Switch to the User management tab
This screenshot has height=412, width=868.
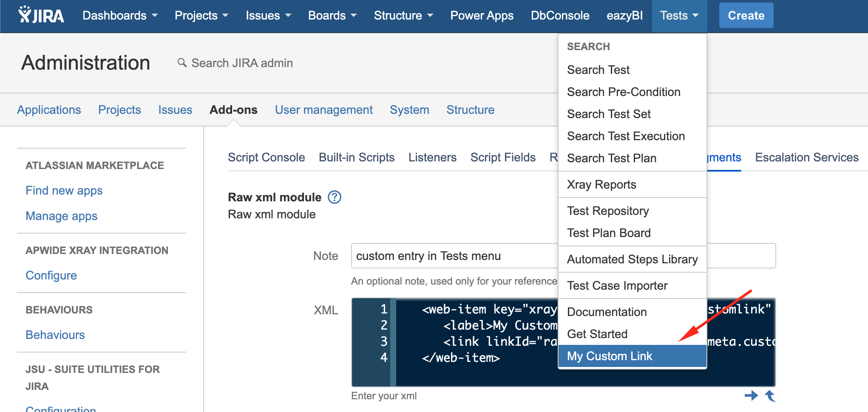pos(323,110)
